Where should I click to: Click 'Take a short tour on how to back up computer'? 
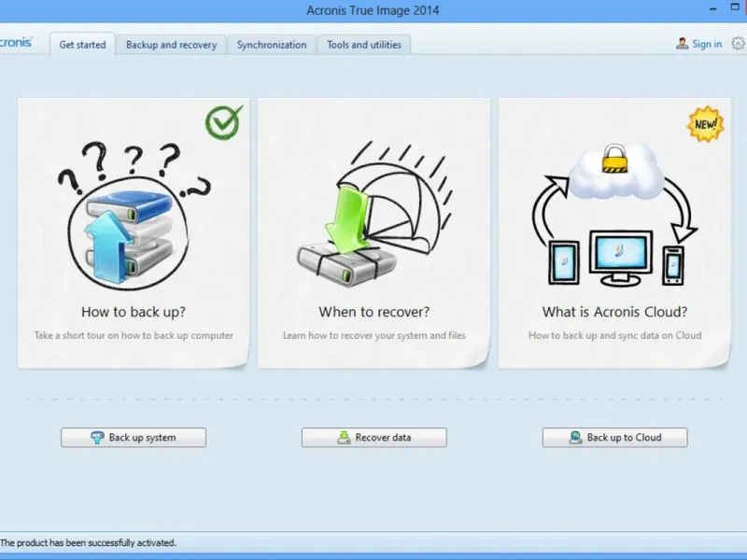(134, 335)
